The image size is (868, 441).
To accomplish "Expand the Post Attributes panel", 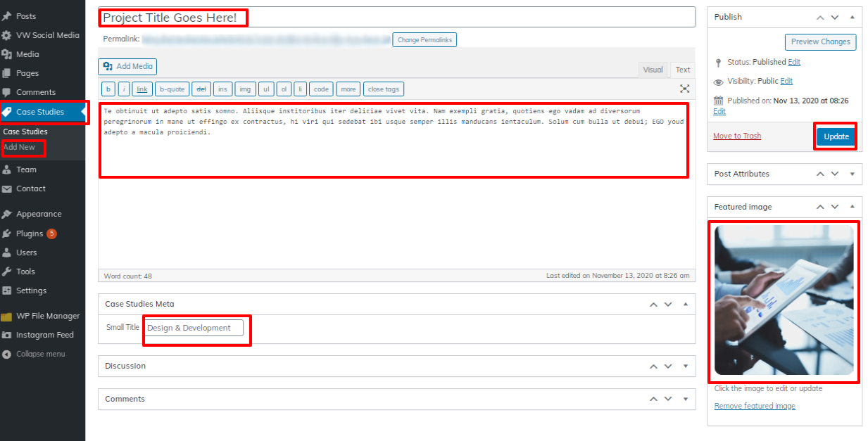I will tap(852, 174).
